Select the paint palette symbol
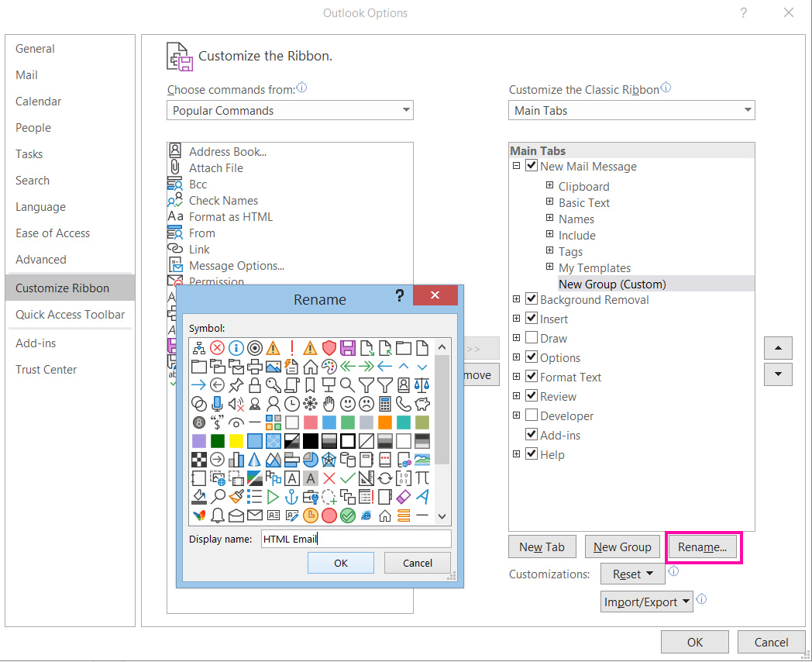This screenshot has width=812, height=662. coord(329,367)
